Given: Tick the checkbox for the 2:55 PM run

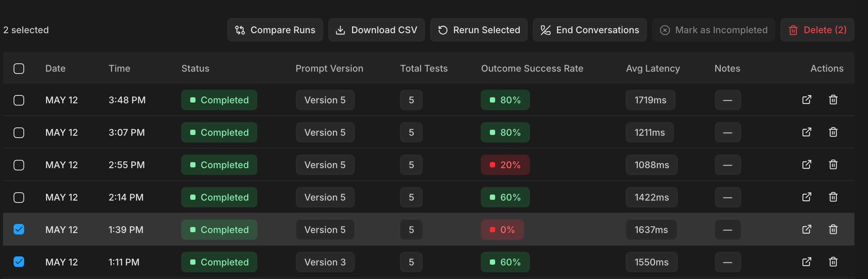Looking at the screenshot, I should click(19, 165).
